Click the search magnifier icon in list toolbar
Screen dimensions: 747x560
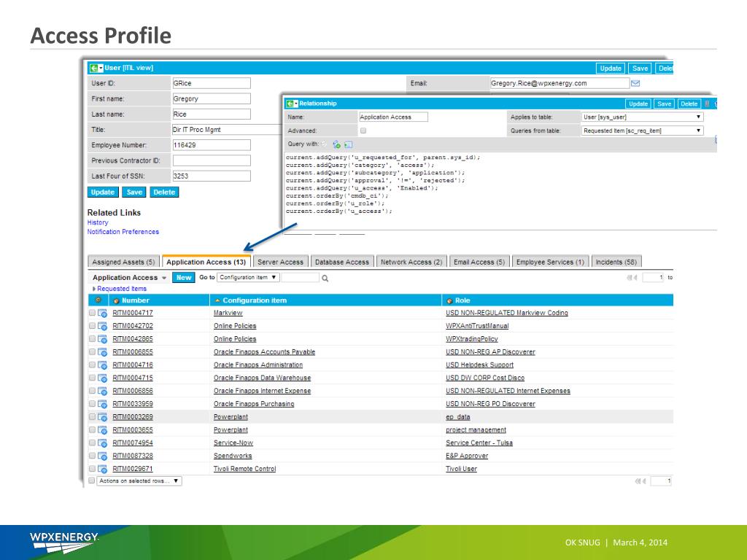[x=325, y=278]
